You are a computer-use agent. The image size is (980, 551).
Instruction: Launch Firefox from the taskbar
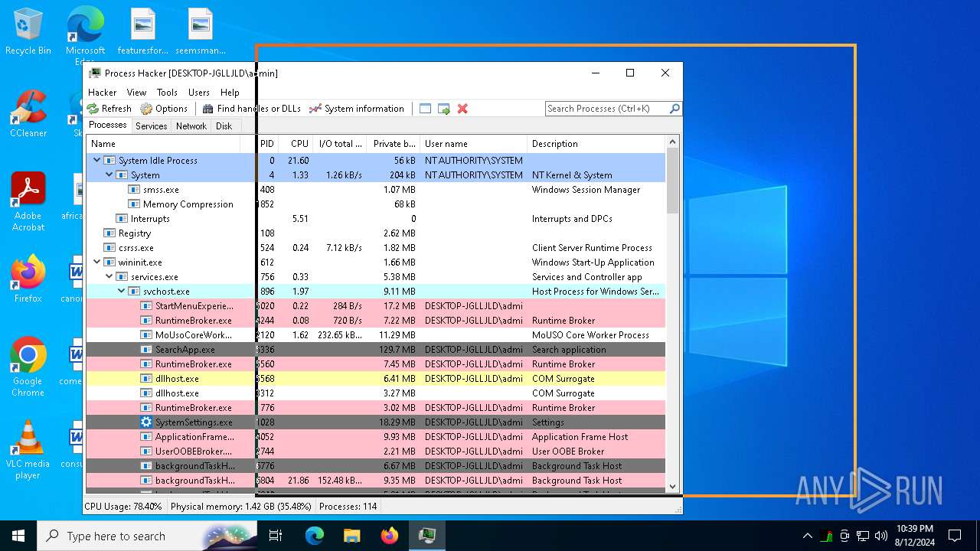390,536
